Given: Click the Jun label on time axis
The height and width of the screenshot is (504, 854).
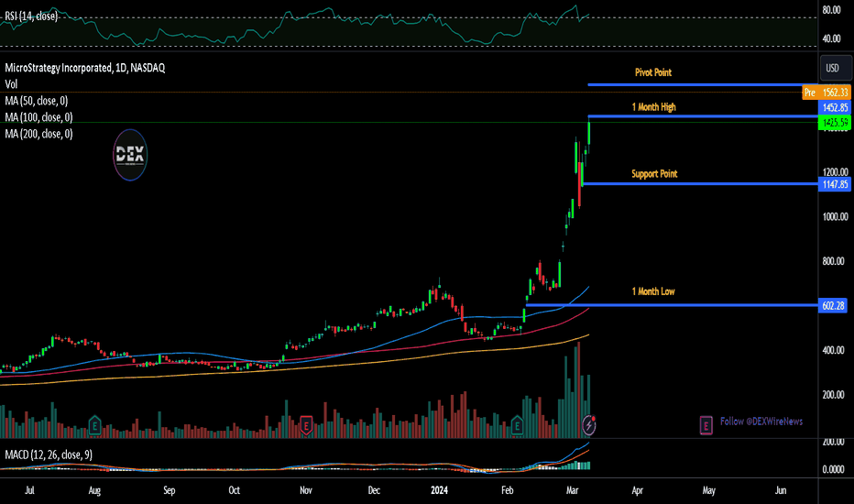Looking at the screenshot, I should pyautogui.click(x=781, y=490).
